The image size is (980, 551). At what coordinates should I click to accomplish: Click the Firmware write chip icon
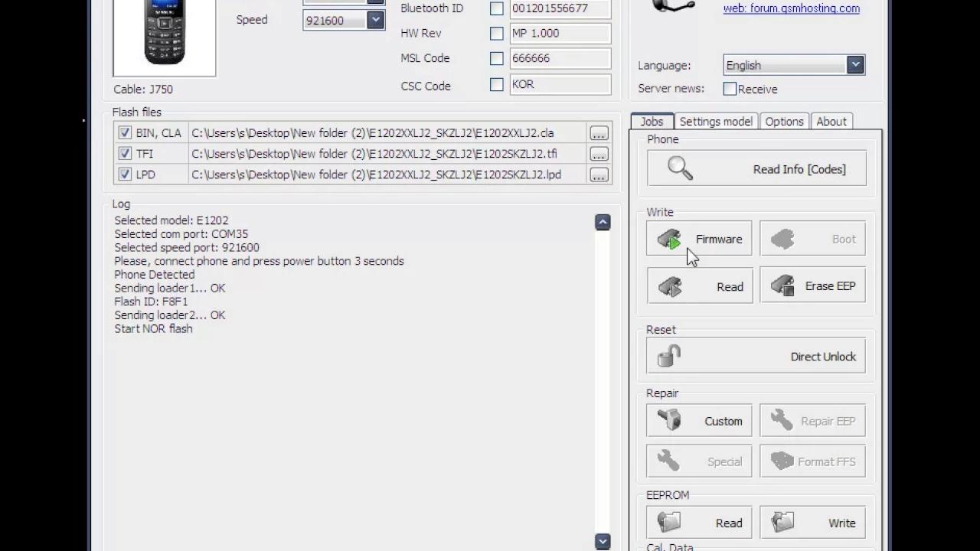pyautogui.click(x=670, y=240)
